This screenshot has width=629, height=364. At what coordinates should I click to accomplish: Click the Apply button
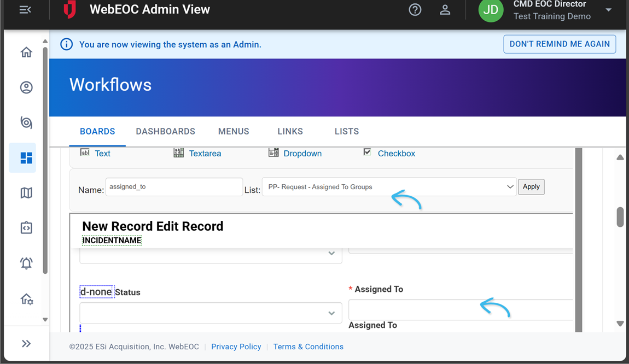tap(531, 186)
